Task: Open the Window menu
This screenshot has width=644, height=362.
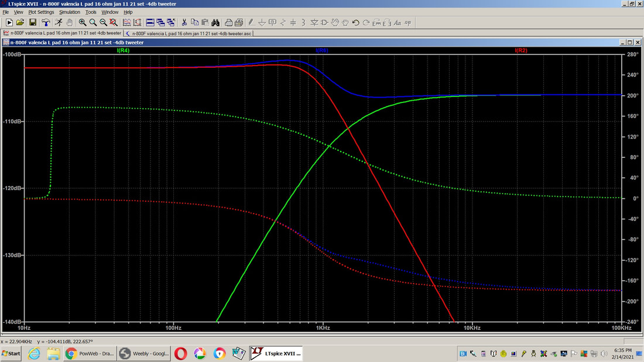Action: tap(109, 12)
